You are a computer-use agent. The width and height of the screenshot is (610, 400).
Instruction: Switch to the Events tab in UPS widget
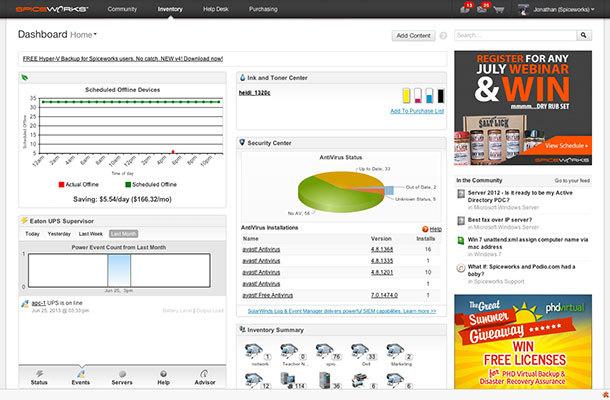tap(81, 377)
